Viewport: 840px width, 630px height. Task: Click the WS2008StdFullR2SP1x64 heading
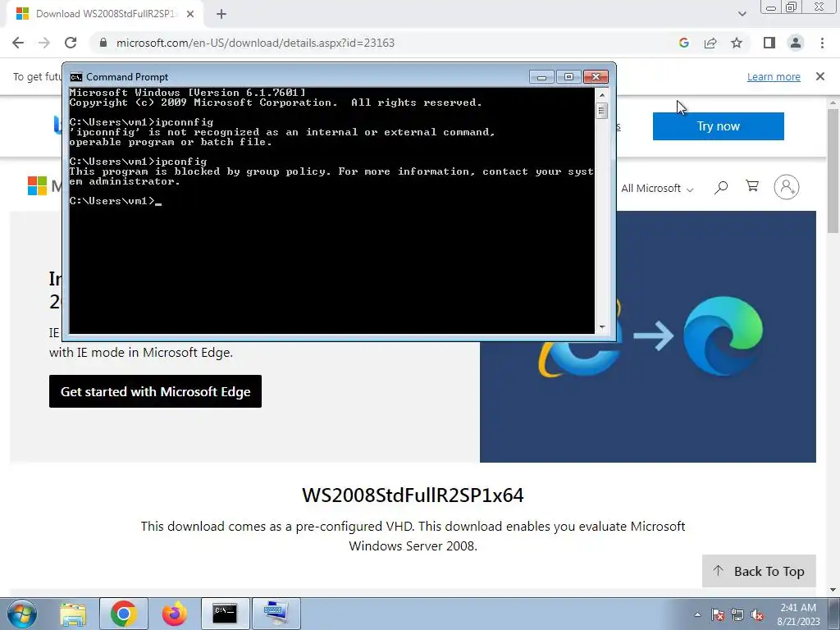pos(413,495)
